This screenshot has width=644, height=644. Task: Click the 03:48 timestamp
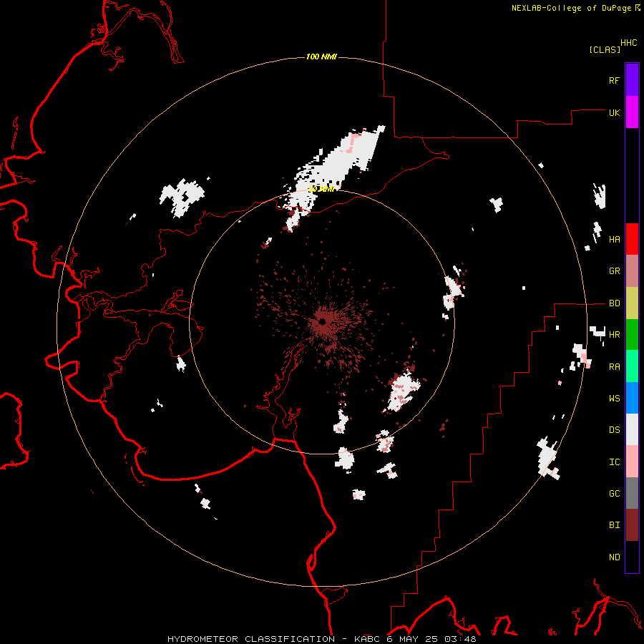(460, 639)
